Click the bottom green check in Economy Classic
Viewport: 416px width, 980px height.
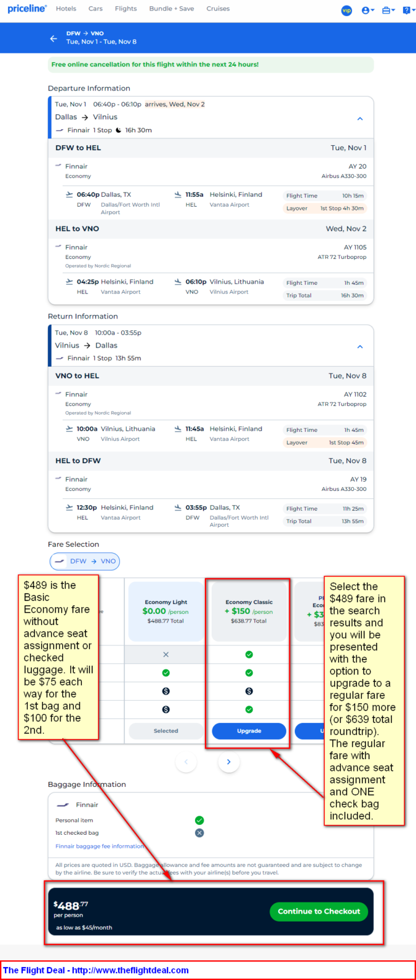pyautogui.click(x=249, y=709)
